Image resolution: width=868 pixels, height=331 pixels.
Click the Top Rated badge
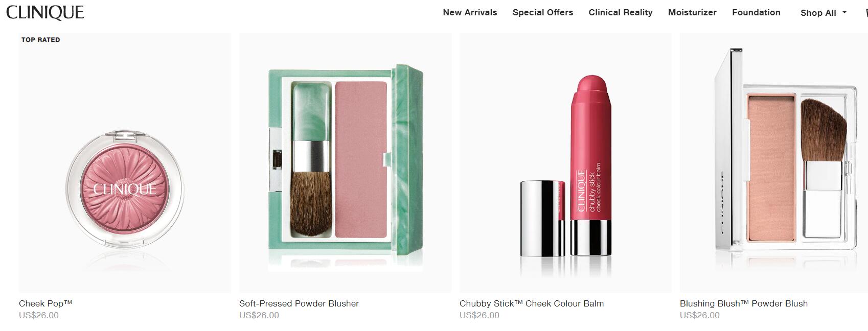tap(40, 40)
